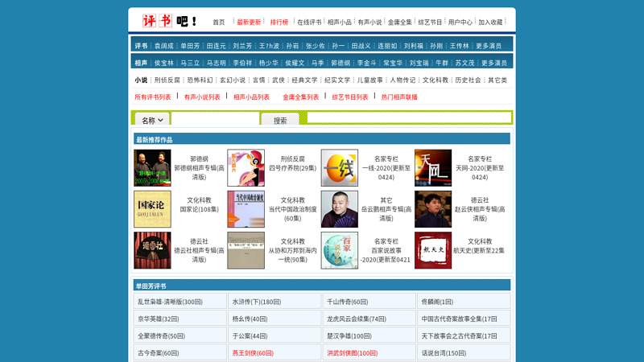Open 更多演员 in the 评书 row

[489, 46]
